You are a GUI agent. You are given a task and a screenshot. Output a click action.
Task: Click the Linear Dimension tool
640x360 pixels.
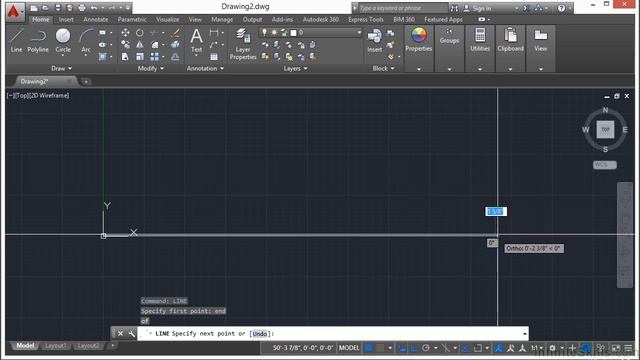pos(214,33)
